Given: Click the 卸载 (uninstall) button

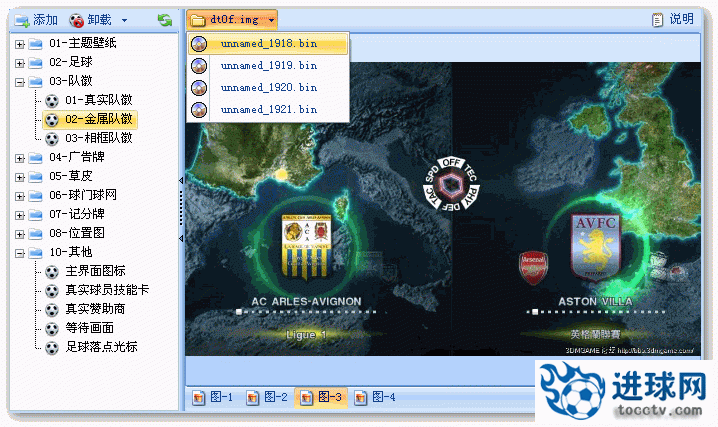Looking at the screenshot, I should (91, 20).
